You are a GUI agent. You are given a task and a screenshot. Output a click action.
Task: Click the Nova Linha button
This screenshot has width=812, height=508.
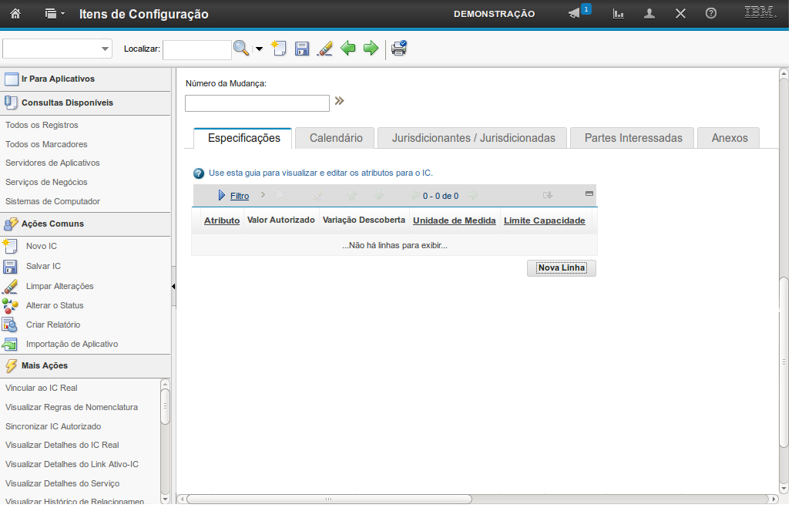(562, 268)
